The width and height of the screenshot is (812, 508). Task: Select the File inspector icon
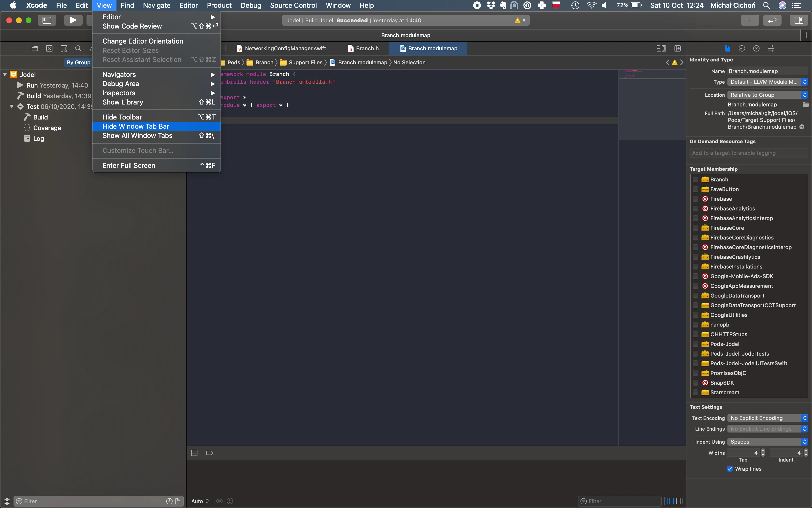coord(727,48)
